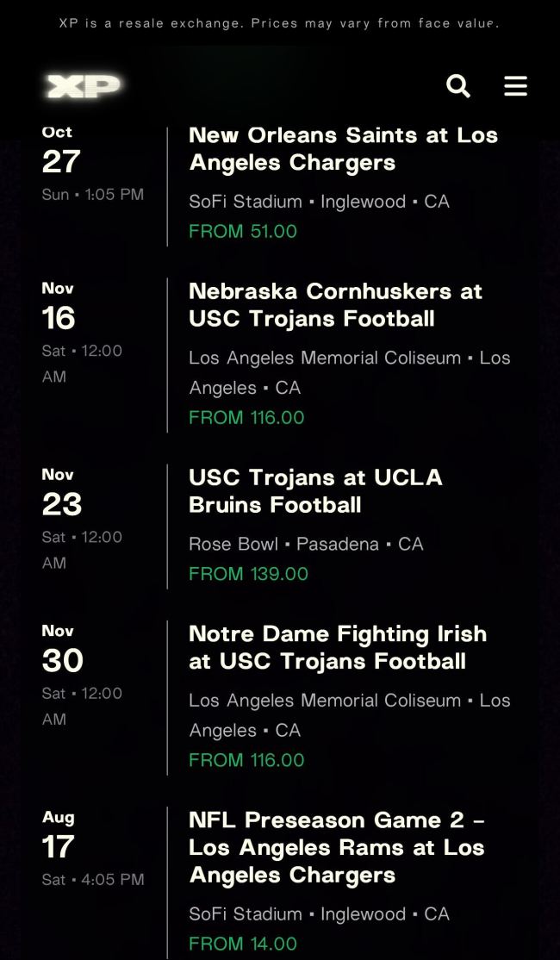The image size is (560, 960).
Task: Click the Sun 1:05 PM time label
Action: [x=92, y=195]
